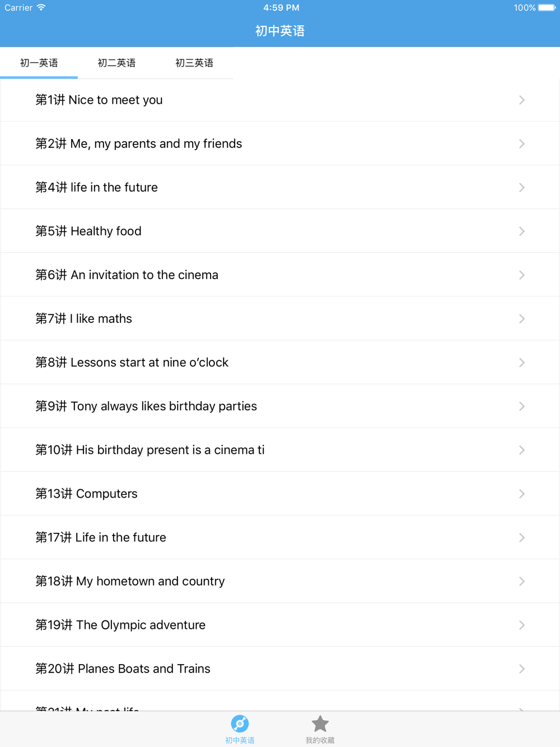The width and height of the screenshot is (560, 747).
Task: Open An invitation to the cinema lesson
Action: tap(127, 275)
